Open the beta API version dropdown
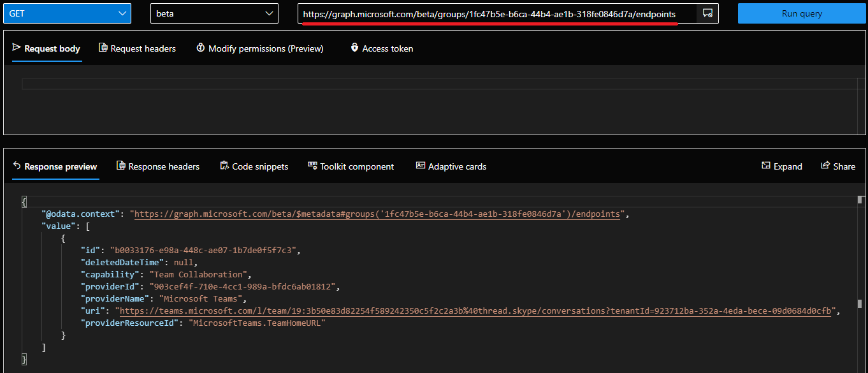 [214, 13]
